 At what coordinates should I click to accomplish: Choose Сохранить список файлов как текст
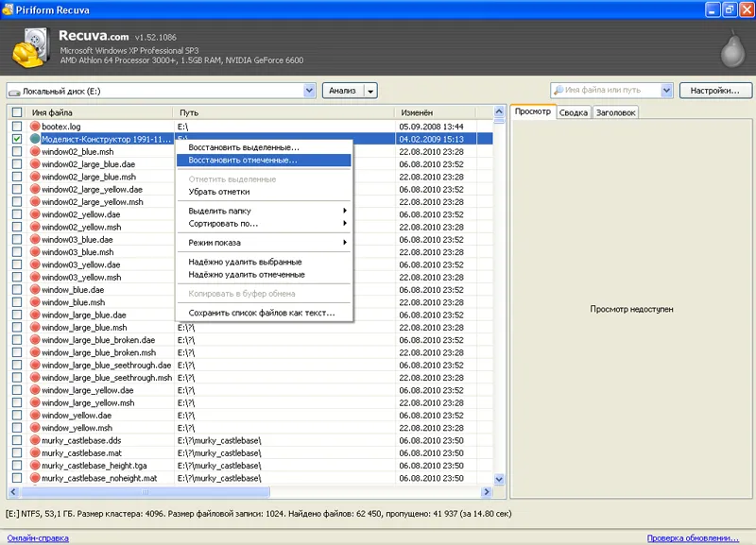tap(264, 313)
